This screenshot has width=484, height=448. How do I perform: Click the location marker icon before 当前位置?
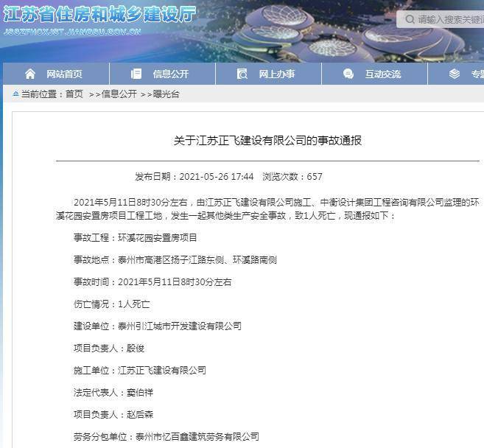click(x=15, y=94)
